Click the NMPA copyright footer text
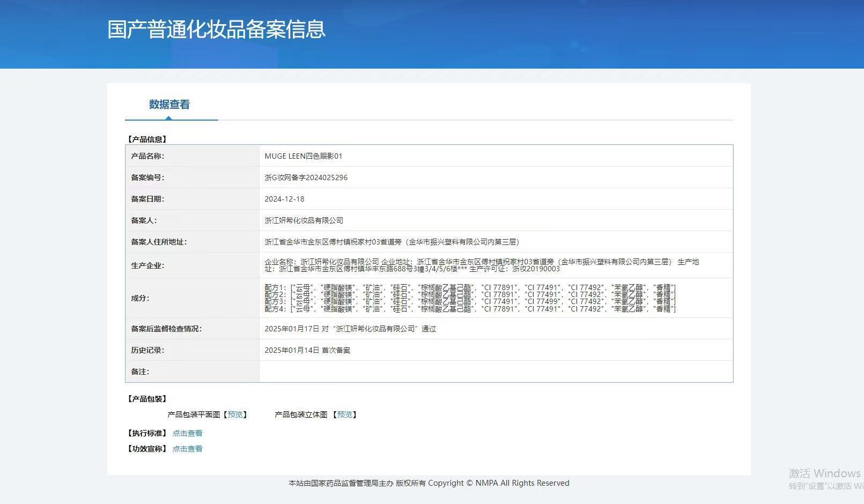864x504 pixels. [x=429, y=483]
